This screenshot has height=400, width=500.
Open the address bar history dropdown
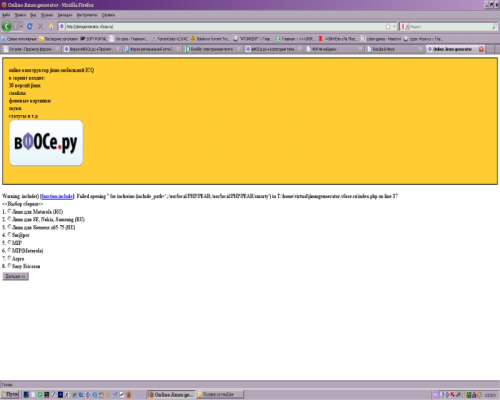click(x=394, y=26)
